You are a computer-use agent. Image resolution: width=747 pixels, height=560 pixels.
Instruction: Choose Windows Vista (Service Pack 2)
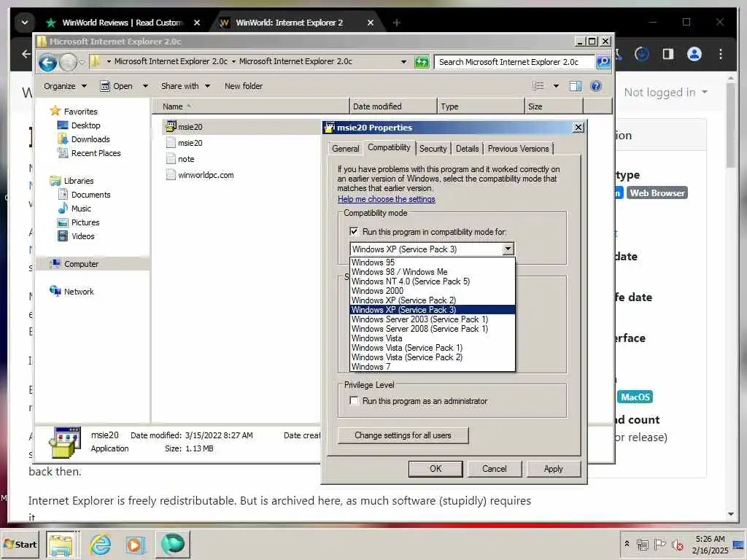pos(433,357)
